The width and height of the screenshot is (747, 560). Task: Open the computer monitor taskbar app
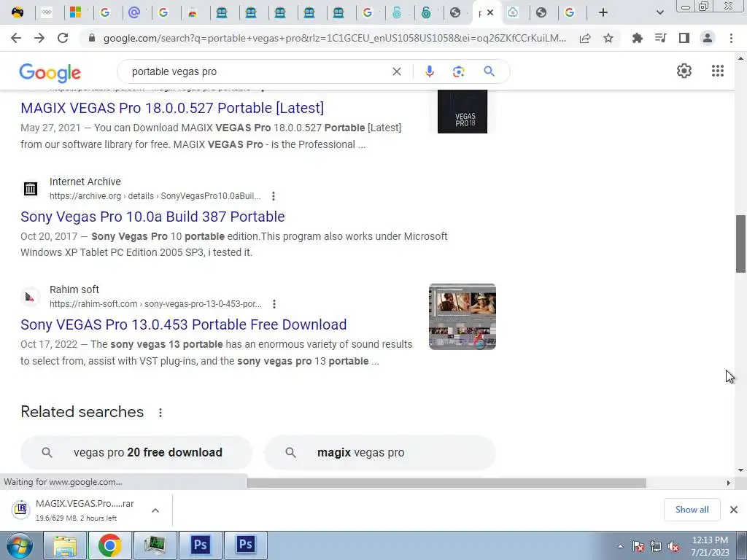155,546
